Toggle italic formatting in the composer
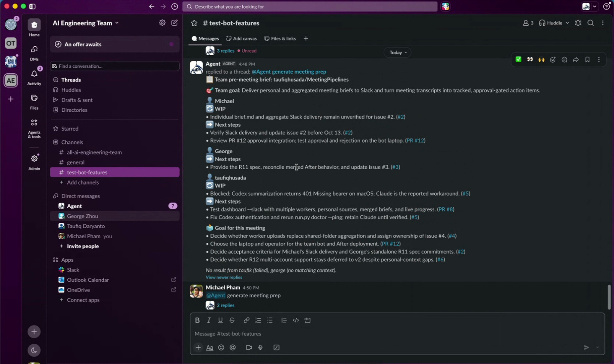Image resolution: width=614 pixels, height=364 pixels. tap(209, 320)
